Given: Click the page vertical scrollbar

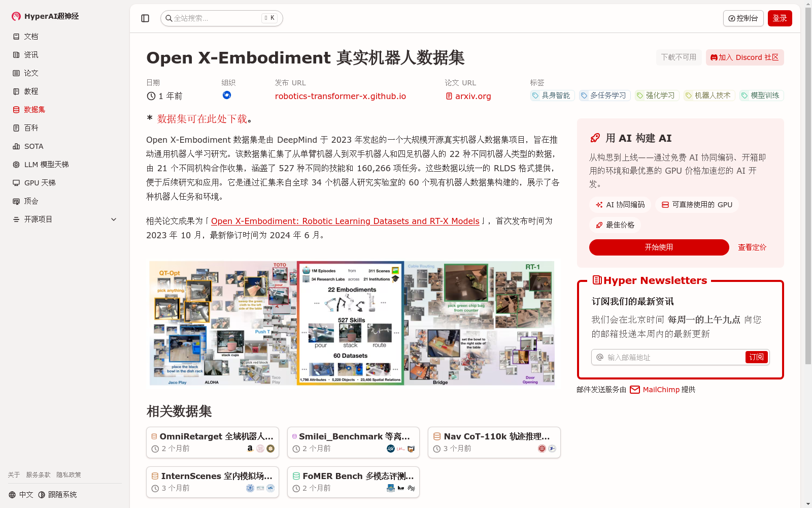Looking at the screenshot, I should click(808, 185).
